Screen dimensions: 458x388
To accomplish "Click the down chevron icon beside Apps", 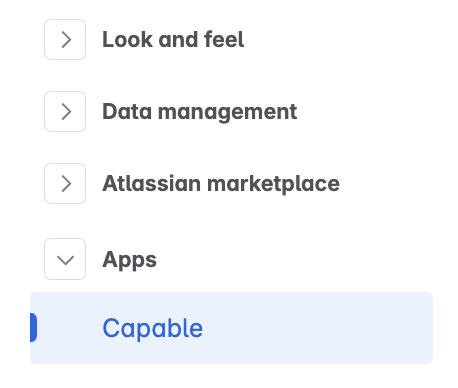I will (x=65, y=260).
